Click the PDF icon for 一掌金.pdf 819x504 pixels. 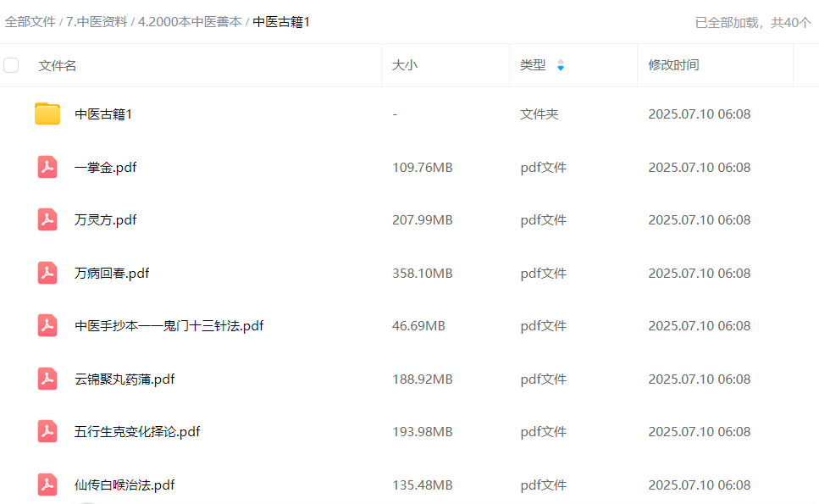click(47, 168)
